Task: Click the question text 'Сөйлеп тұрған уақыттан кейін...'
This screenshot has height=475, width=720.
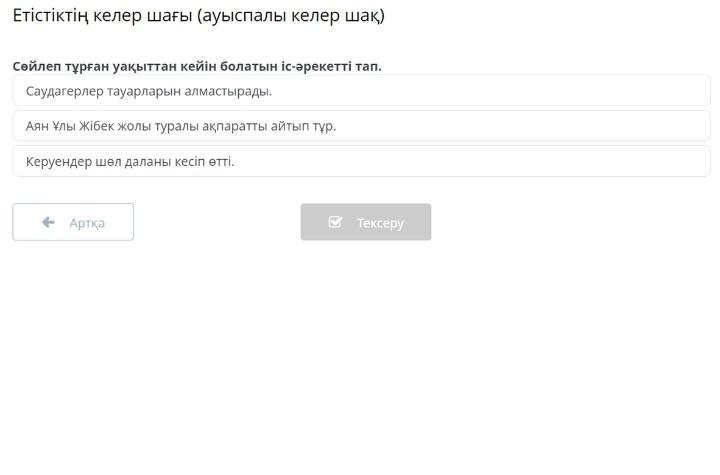Action: (197, 67)
